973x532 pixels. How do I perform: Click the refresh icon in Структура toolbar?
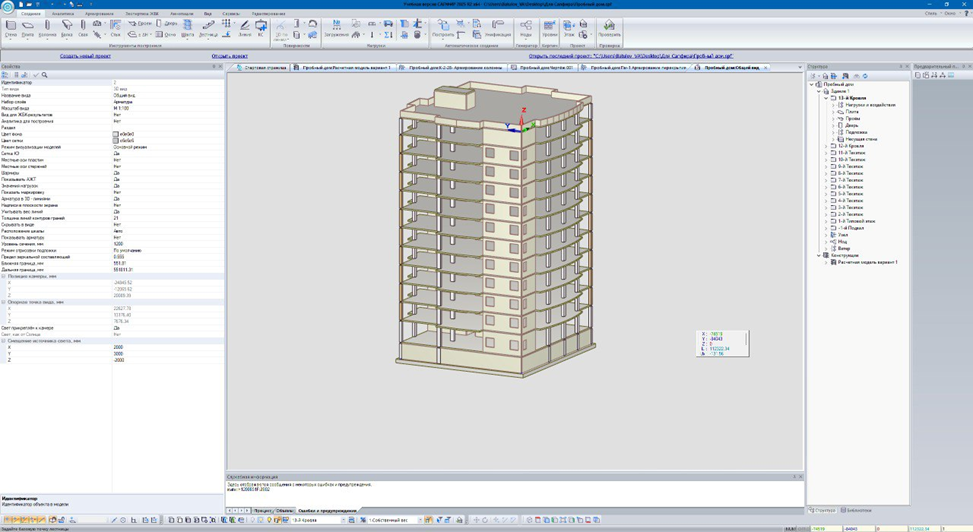coord(865,76)
